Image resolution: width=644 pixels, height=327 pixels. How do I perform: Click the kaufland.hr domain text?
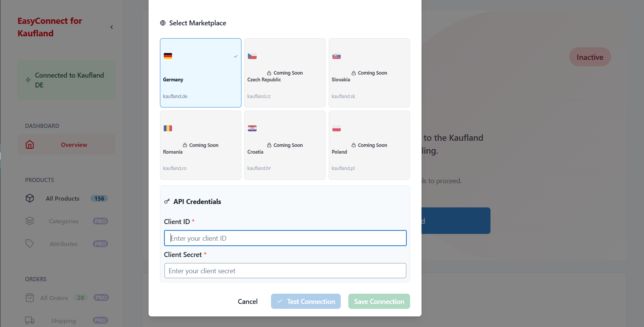pyautogui.click(x=259, y=168)
